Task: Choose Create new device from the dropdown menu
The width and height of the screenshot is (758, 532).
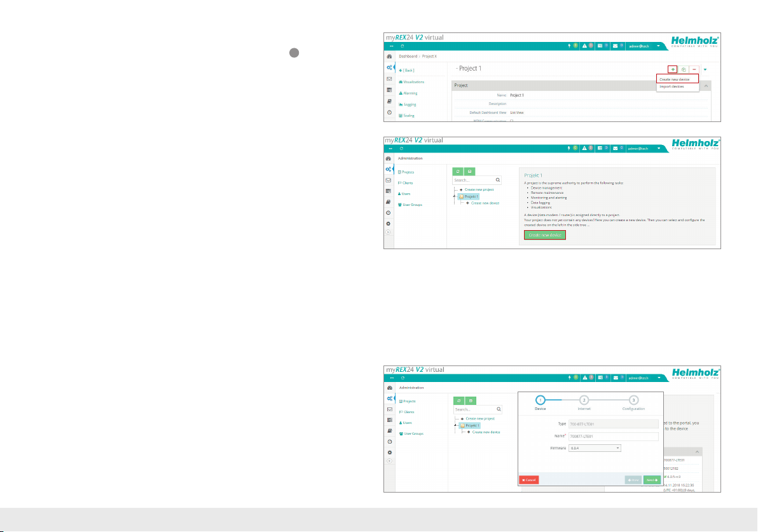Action: click(677, 79)
